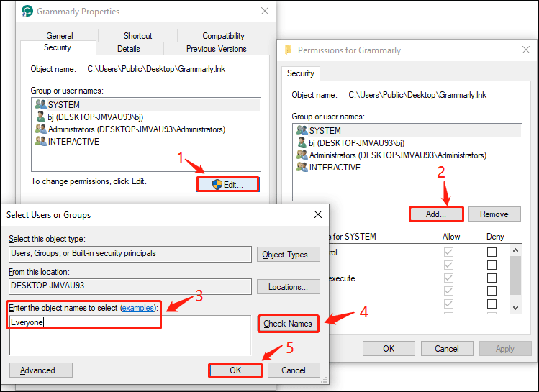Select the Security tab in Permissions window
The image size is (539, 392).
click(x=301, y=73)
